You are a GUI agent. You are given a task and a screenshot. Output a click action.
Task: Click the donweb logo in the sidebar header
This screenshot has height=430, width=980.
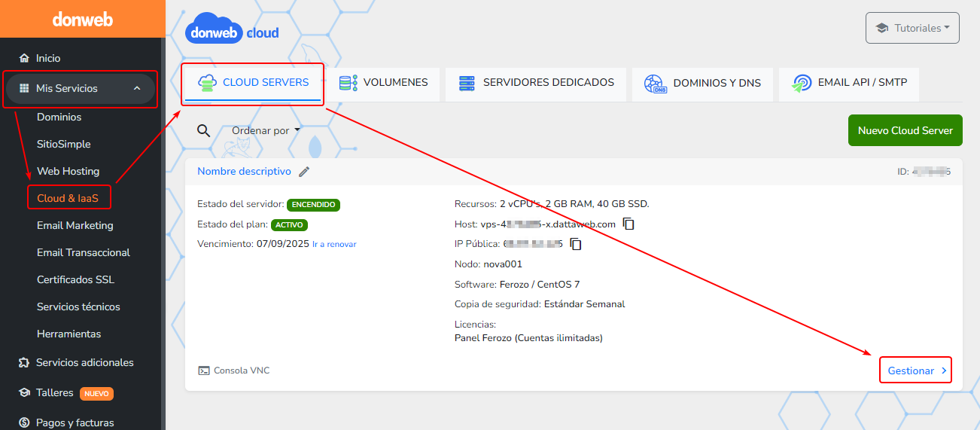pos(82,19)
